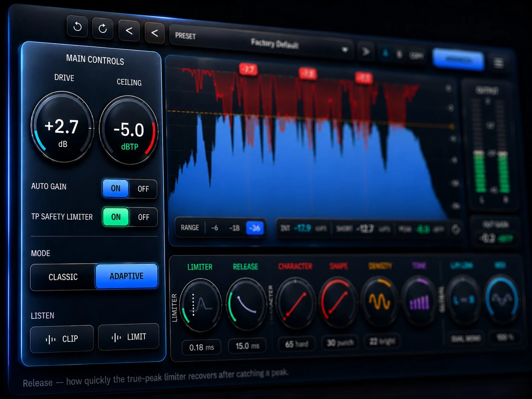
Task: Click the redo arrow icon
Action: (x=103, y=28)
